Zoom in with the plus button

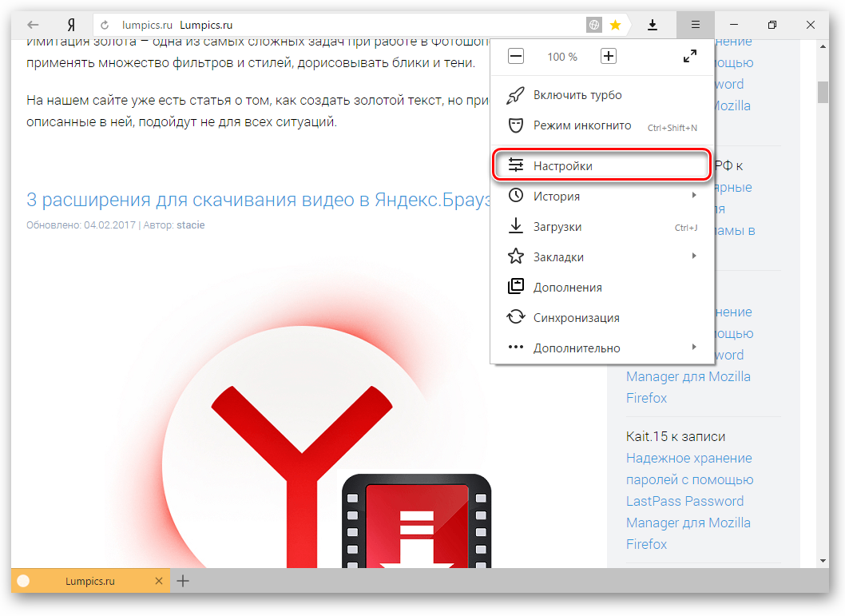(x=609, y=57)
